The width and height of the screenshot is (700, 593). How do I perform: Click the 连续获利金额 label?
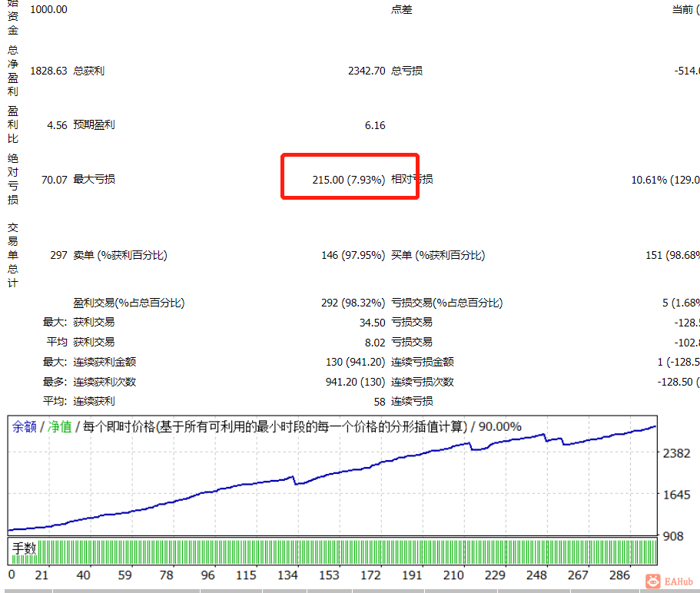coord(105,362)
